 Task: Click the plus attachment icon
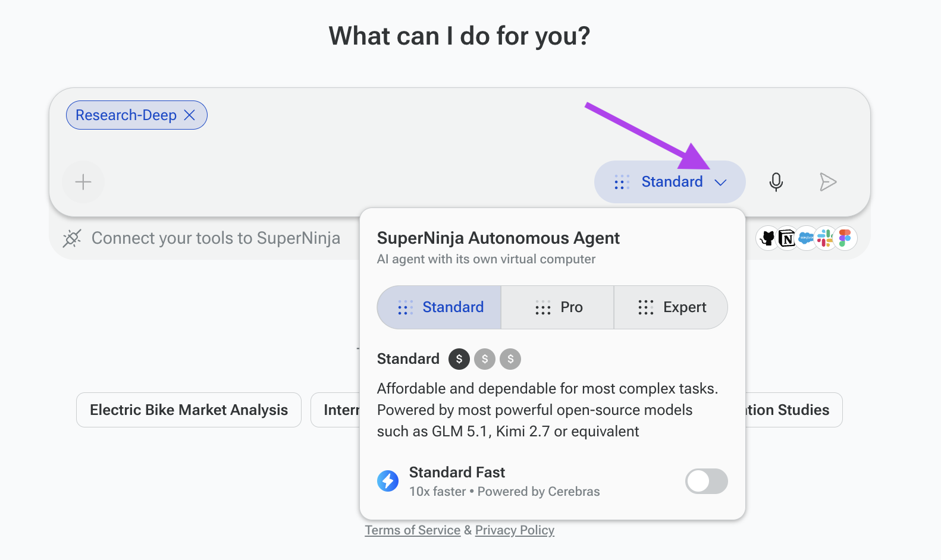coord(83,182)
